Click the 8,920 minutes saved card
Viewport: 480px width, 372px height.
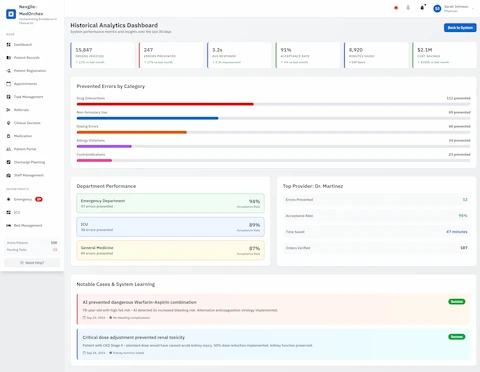(x=376, y=55)
